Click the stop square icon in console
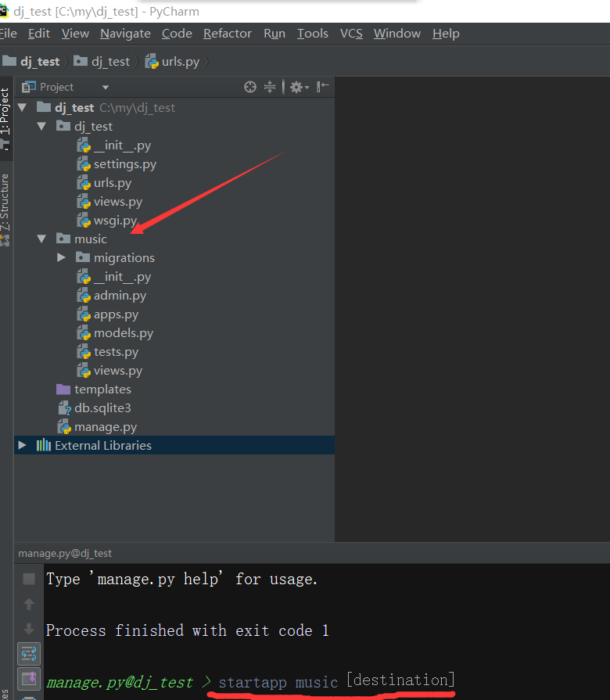 point(29,579)
